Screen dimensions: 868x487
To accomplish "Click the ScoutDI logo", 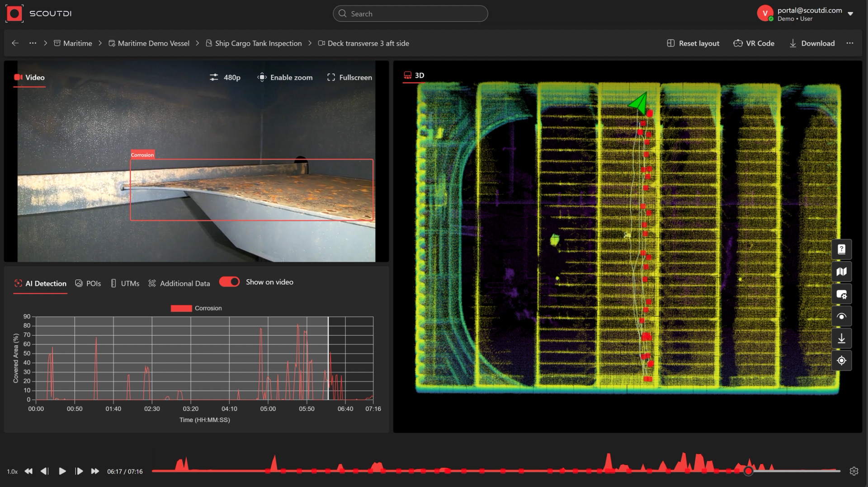I will 39,14.
